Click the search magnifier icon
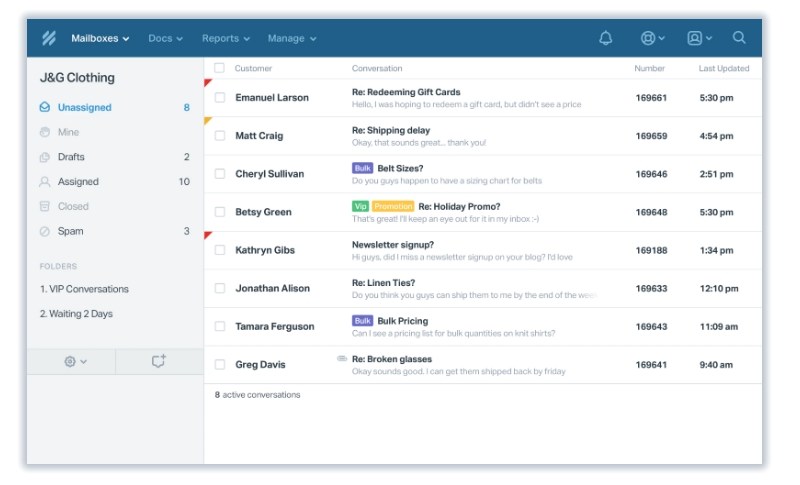Image resolution: width=800 pixels, height=485 pixels. tap(739, 38)
